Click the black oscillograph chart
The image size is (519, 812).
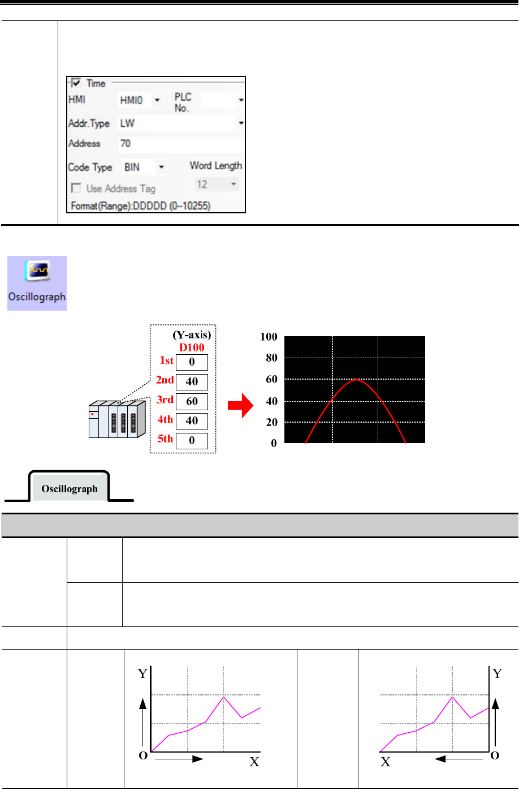click(354, 389)
